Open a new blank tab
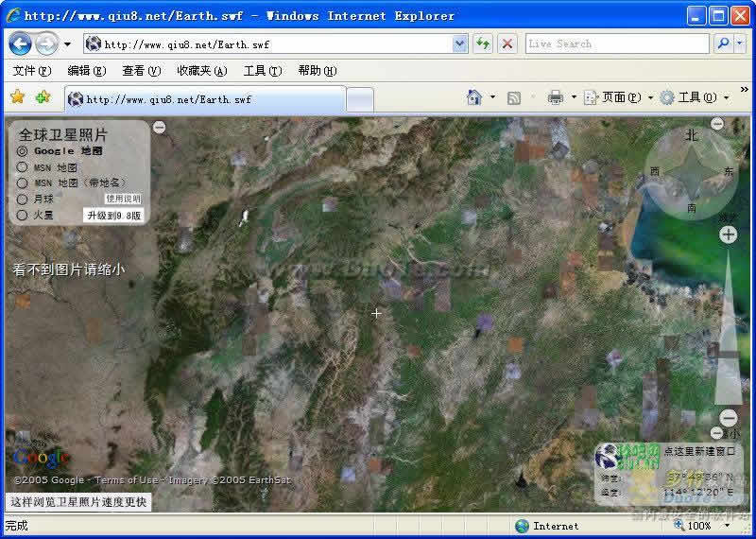The height and width of the screenshot is (539, 756). point(360,100)
